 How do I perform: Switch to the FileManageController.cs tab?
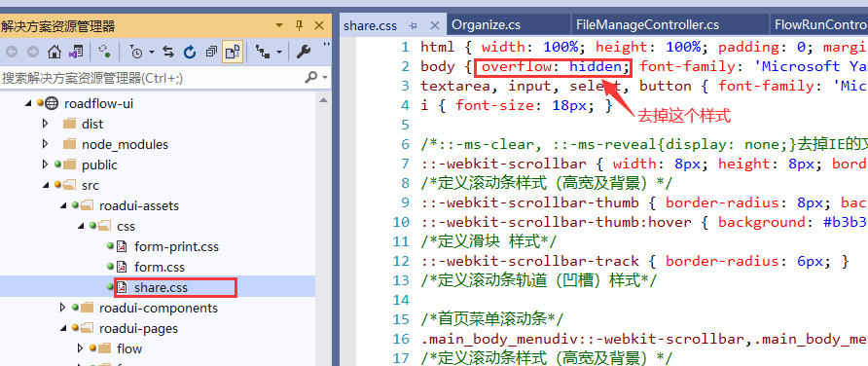pos(647,25)
